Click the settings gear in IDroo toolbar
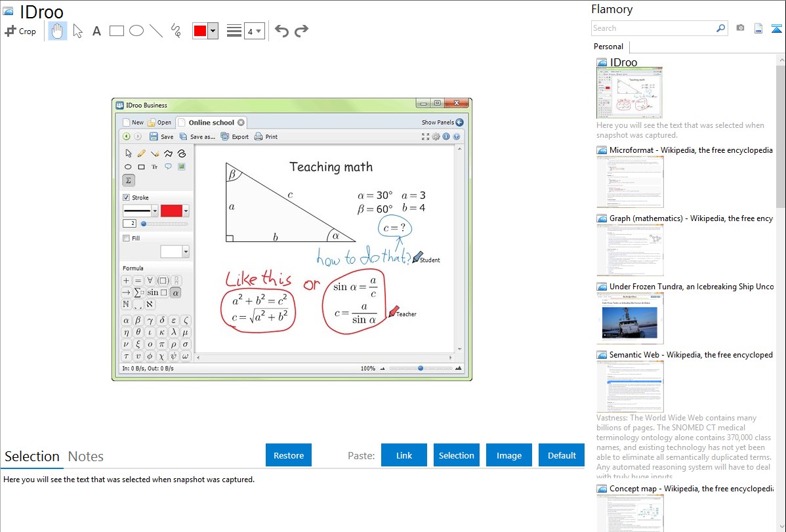786x532 pixels. (x=436, y=136)
